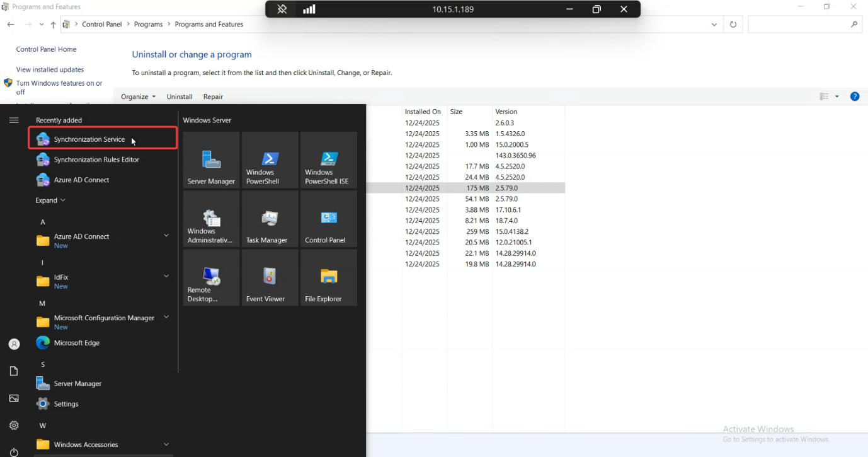
Task: Show the remote session connection signal info
Action: click(x=309, y=9)
